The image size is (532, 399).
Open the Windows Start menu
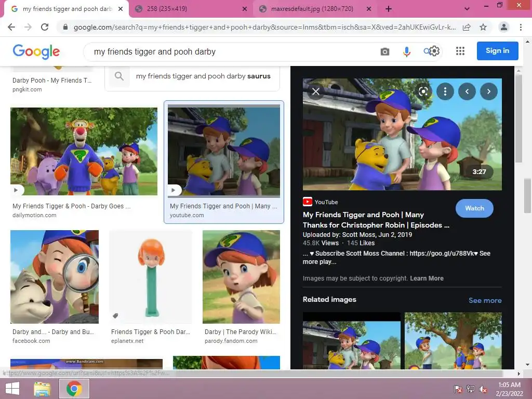point(12,389)
